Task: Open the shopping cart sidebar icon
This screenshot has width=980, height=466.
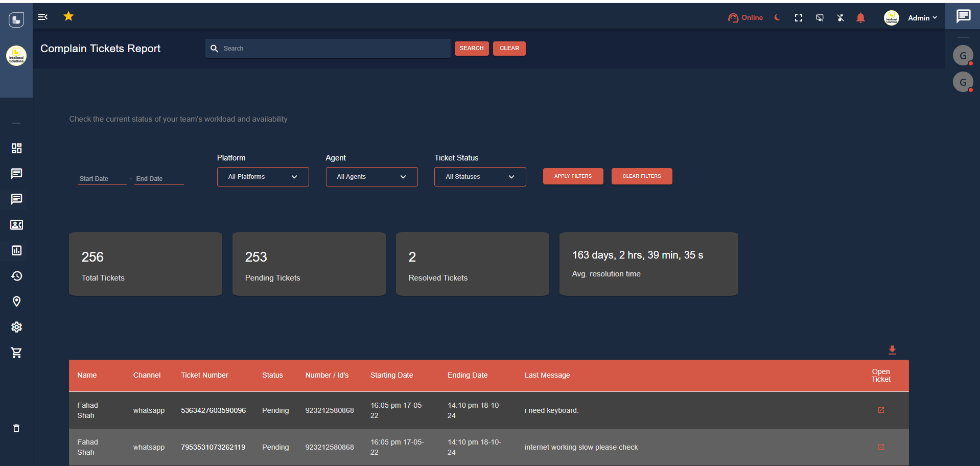Action: 16,353
